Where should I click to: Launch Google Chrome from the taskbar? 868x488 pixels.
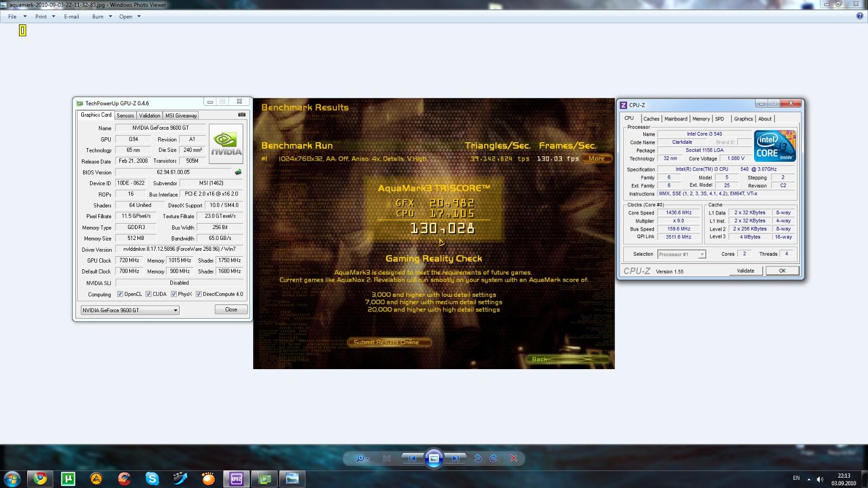tap(40, 479)
